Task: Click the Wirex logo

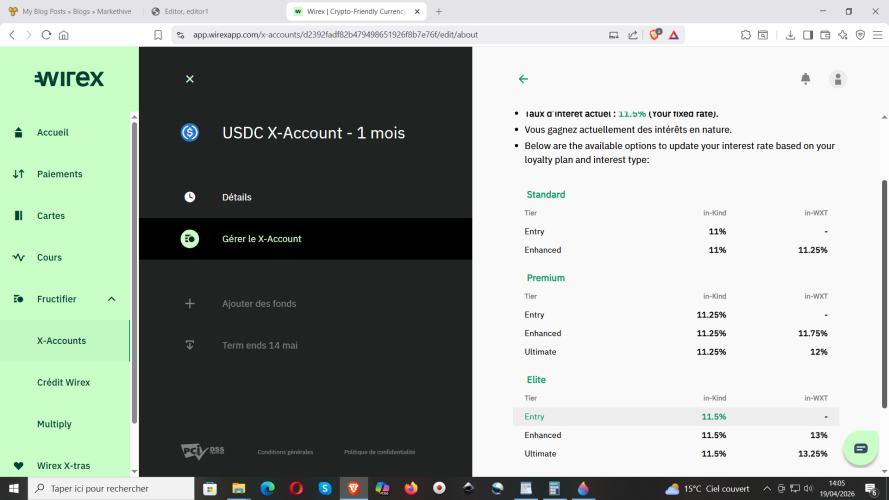Action: (69, 79)
